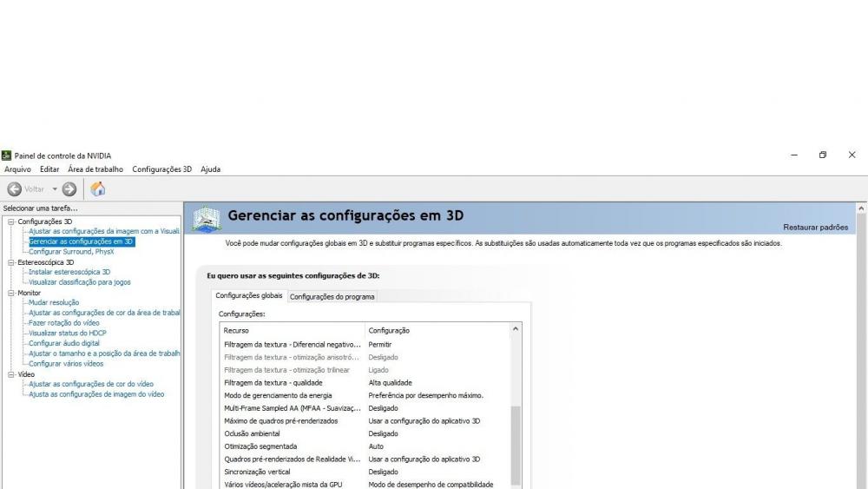868x489 pixels.
Task: Click Modo de desempenho de compatibilidade value
Action: coord(431,485)
